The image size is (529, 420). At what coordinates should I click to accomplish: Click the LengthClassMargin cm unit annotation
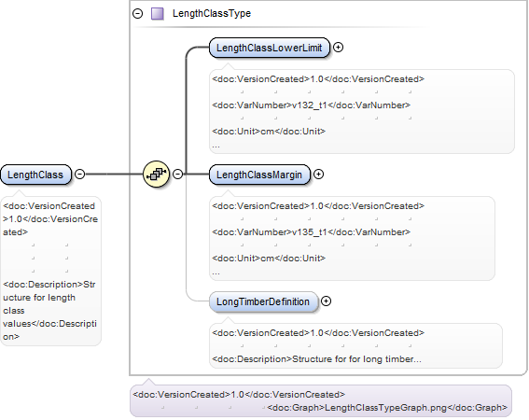(x=269, y=259)
